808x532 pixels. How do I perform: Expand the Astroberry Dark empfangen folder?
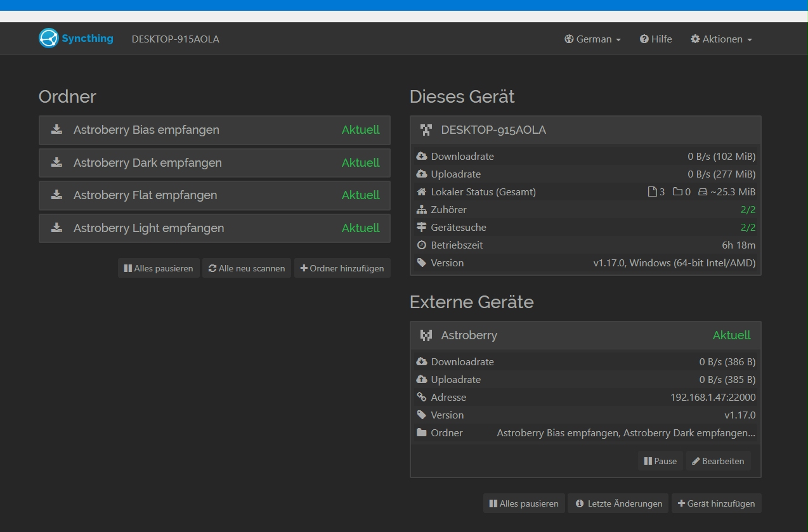coord(214,163)
